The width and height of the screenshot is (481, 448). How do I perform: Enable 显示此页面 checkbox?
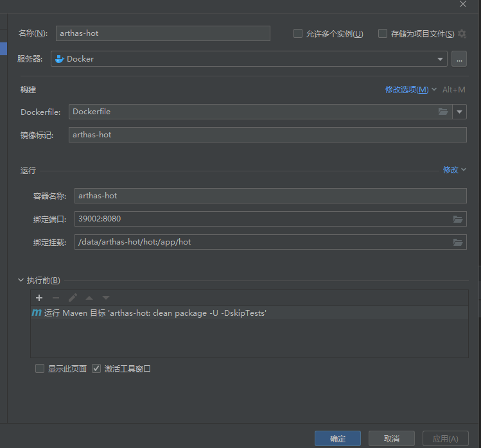pyautogui.click(x=40, y=368)
